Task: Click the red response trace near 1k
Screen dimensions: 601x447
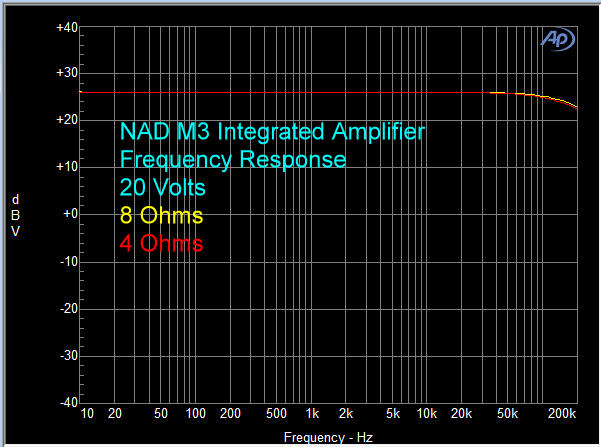Action: click(312, 93)
